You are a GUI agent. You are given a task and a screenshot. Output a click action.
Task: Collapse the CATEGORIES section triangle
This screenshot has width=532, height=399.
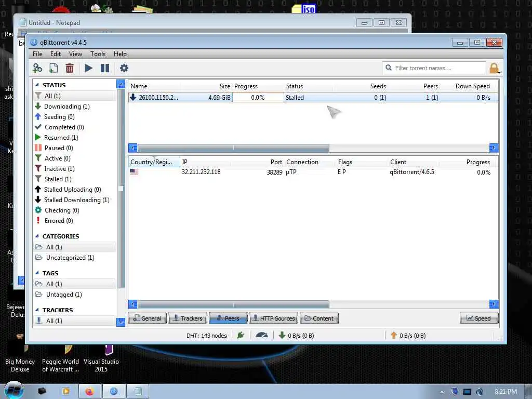click(37, 236)
